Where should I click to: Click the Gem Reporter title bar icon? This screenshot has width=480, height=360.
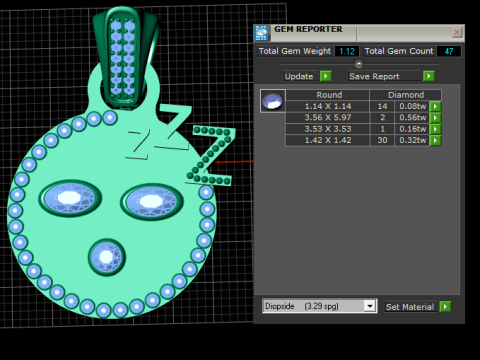click(x=262, y=33)
